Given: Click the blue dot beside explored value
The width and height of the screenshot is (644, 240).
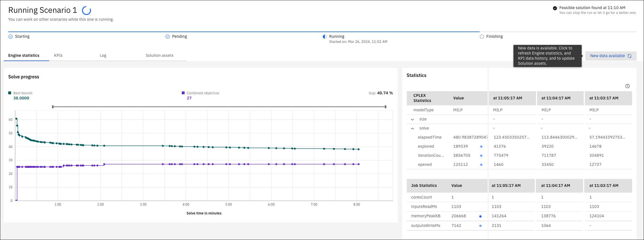Looking at the screenshot, I should click(481, 147).
